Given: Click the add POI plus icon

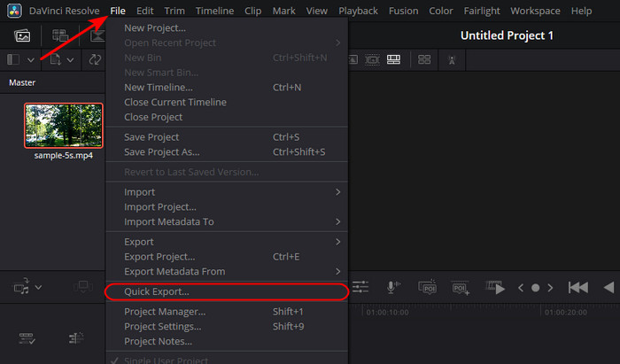Looking at the screenshot, I should point(461,288).
